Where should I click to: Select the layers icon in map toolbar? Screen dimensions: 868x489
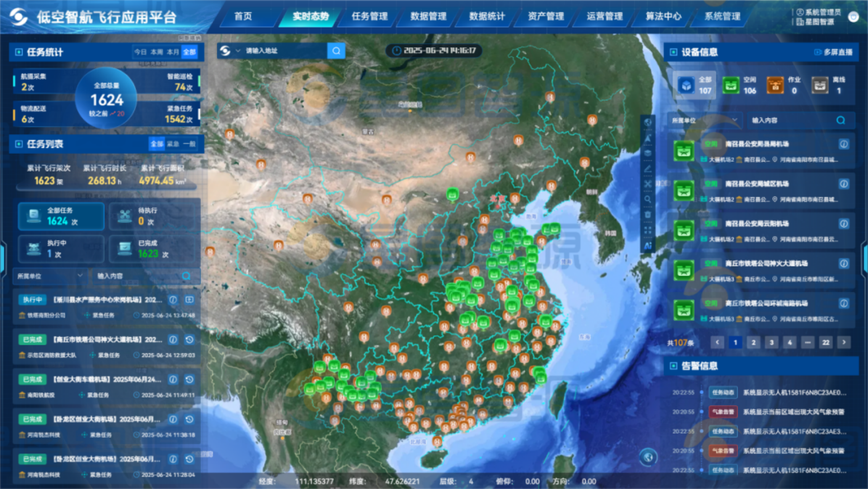648,153
